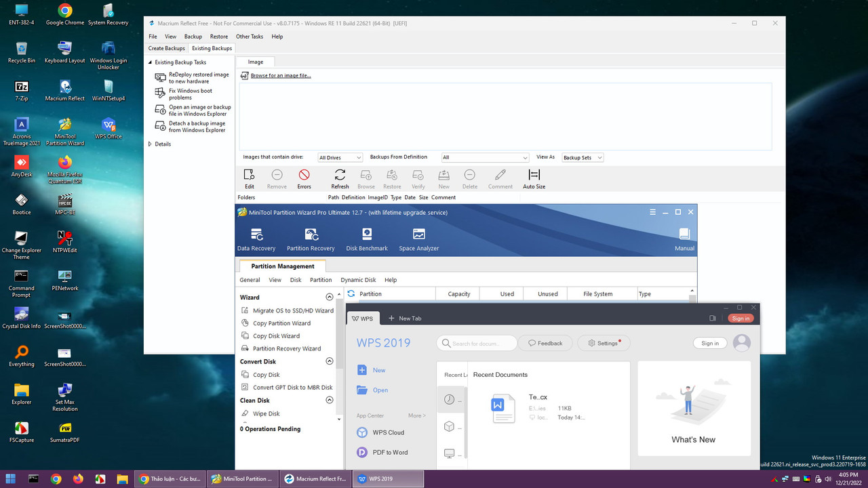Image resolution: width=868 pixels, height=488 pixels.
Task: Toggle the Size column display
Action: (423, 197)
